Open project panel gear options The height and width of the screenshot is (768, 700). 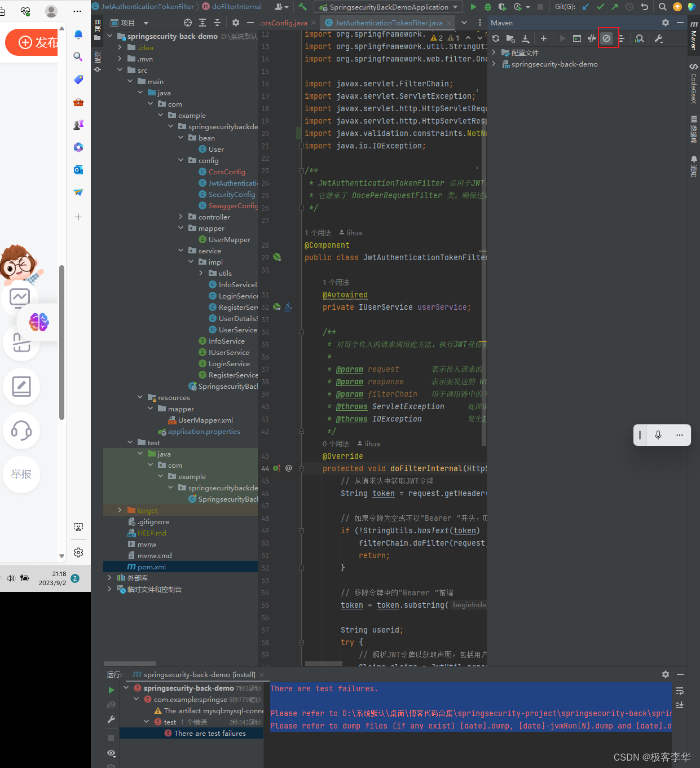click(236, 23)
